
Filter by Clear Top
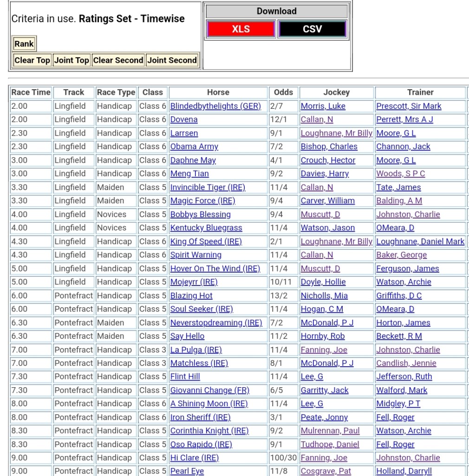pyautogui.click(x=32, y=60)
